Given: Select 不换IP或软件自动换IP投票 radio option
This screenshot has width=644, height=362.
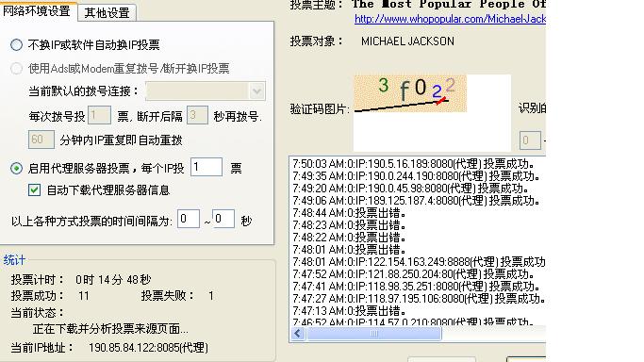Looking at the screenshot, I should coord(16,44).
